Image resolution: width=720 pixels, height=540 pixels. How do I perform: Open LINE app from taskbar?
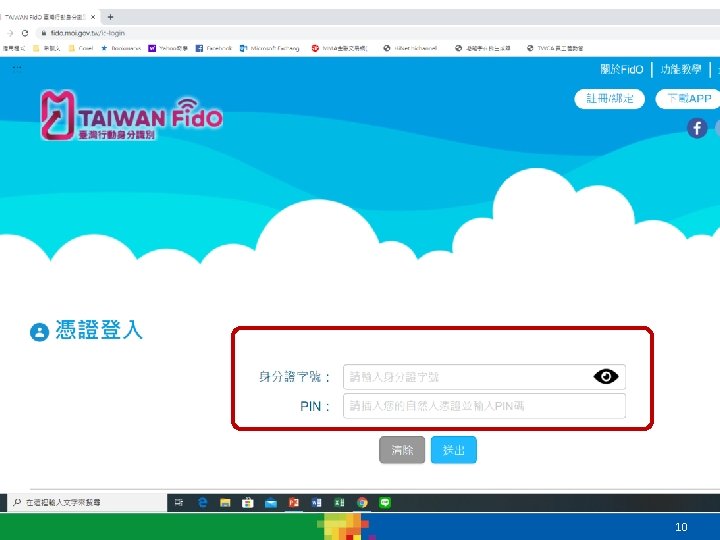coord(385,503)
